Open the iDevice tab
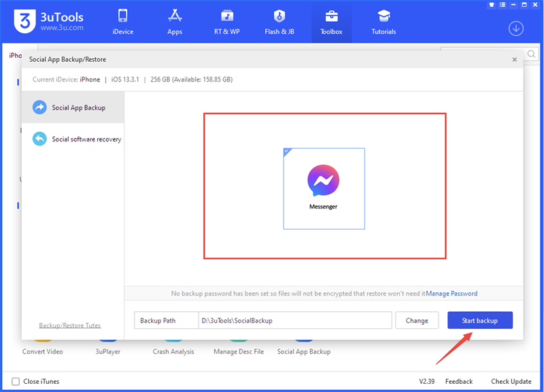The width and height of the screenshot is (544, 392). 123,22
